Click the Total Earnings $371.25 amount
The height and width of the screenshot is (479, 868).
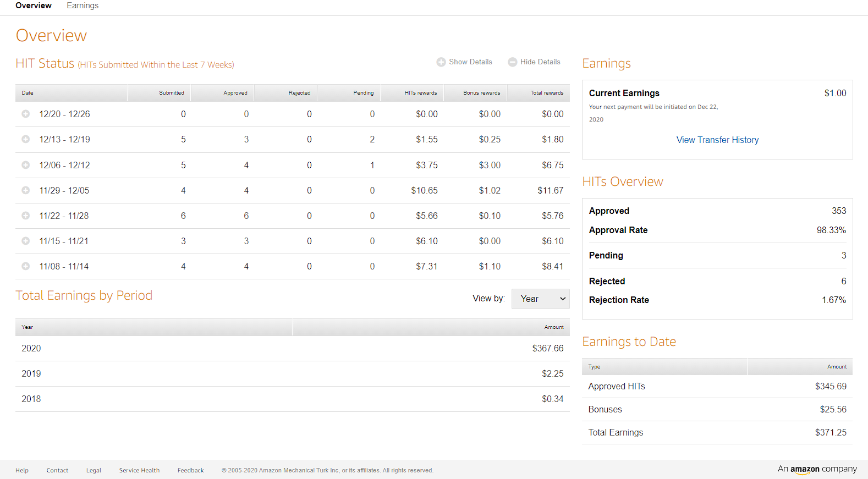coord(831,432)
